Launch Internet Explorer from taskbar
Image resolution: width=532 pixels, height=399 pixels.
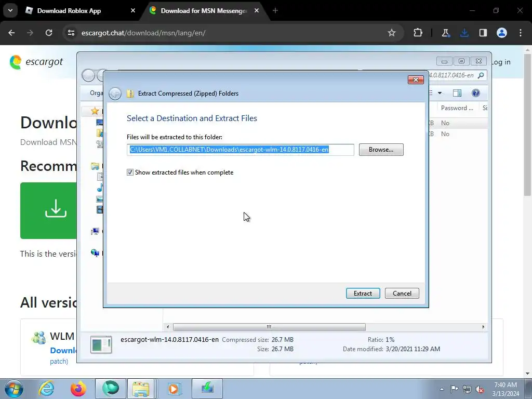click(46, 389)
